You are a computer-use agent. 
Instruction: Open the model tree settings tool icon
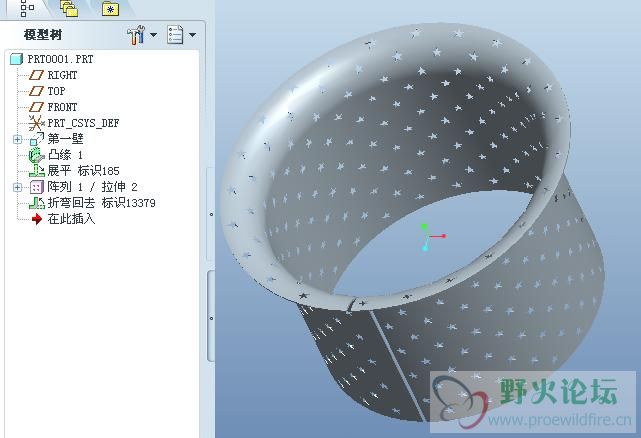[x=136, y=35]
